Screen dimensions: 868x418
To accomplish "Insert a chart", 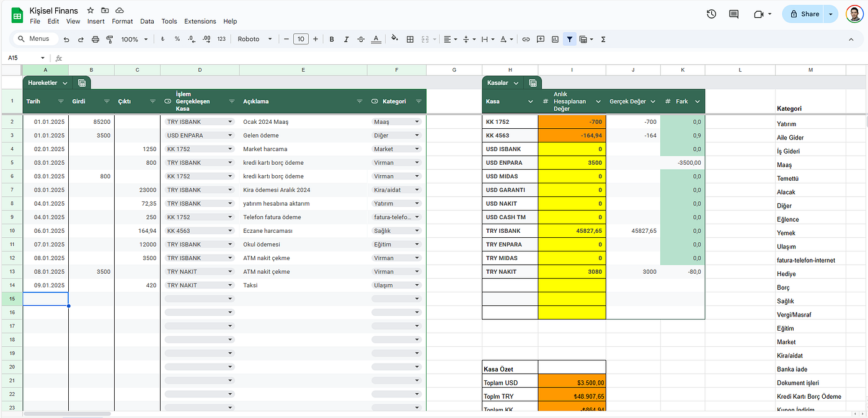I will 555,39.
